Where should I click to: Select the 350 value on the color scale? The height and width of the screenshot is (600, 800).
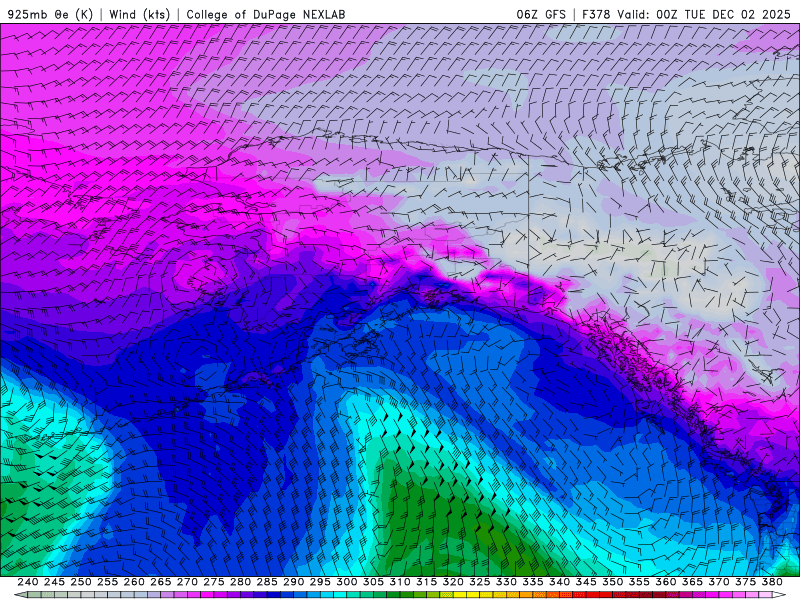pos(612,582)
